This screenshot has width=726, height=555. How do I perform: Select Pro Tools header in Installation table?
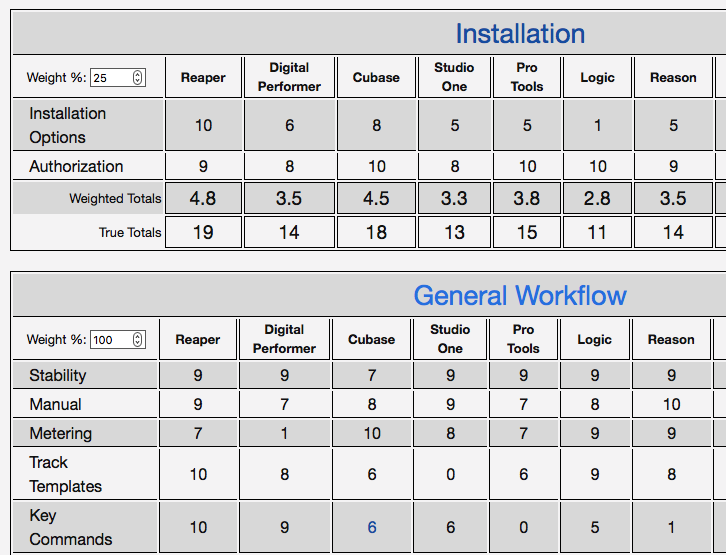pos(527,78)
